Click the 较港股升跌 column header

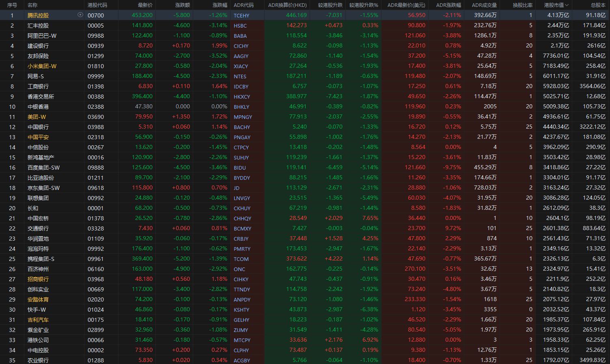[x=330, y=5]
